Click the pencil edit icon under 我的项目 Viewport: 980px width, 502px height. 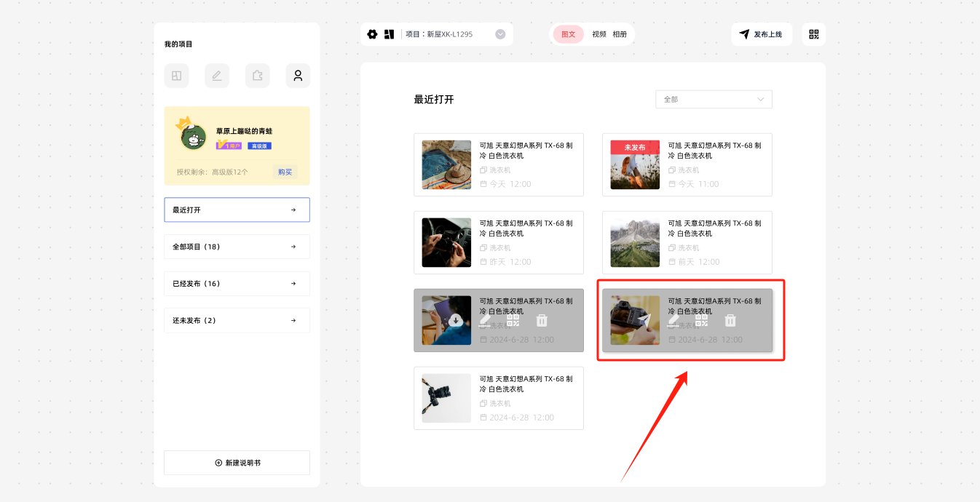[217, 76]
